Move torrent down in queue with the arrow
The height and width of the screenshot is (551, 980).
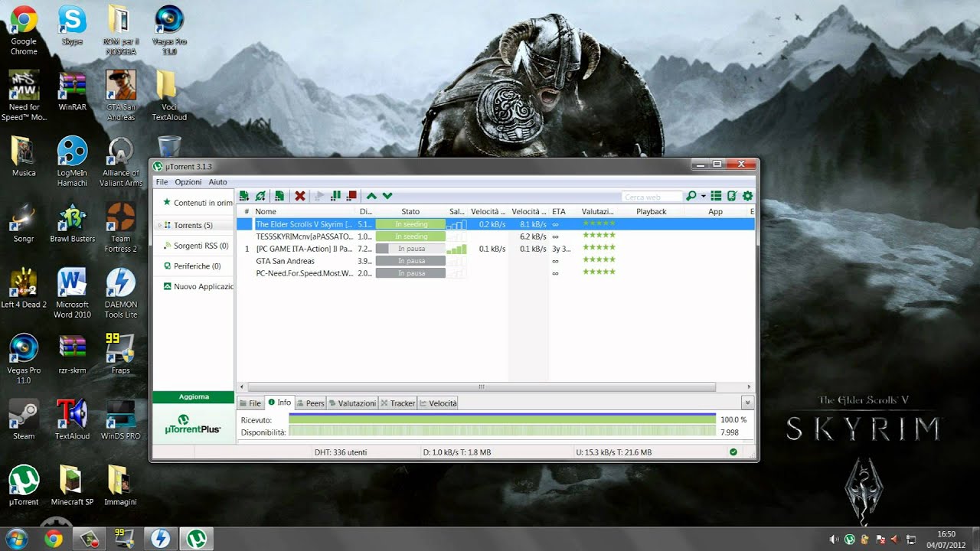point(387,197)
